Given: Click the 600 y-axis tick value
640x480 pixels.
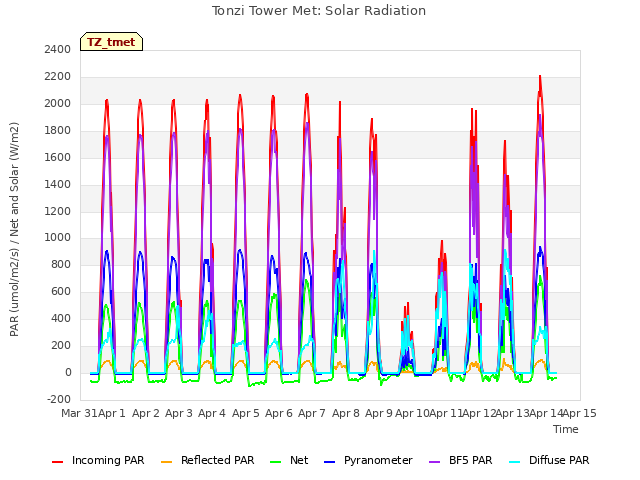Looking at the screenshot, I should (x=61, y=291).
